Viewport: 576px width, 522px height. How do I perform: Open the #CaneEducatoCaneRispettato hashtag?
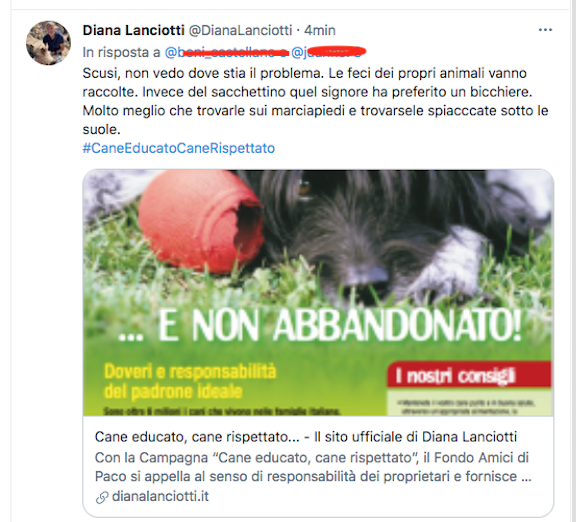tap(179, 148)
